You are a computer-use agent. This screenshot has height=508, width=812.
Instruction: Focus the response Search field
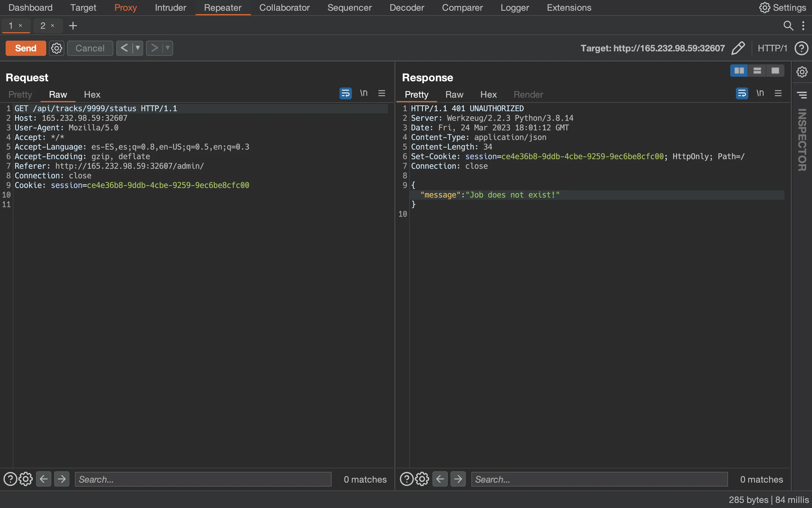click(600, 479)
